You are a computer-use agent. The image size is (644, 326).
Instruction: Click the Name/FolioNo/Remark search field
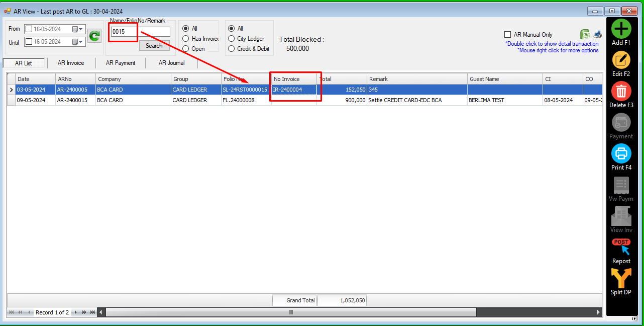[x=141, y=32]
